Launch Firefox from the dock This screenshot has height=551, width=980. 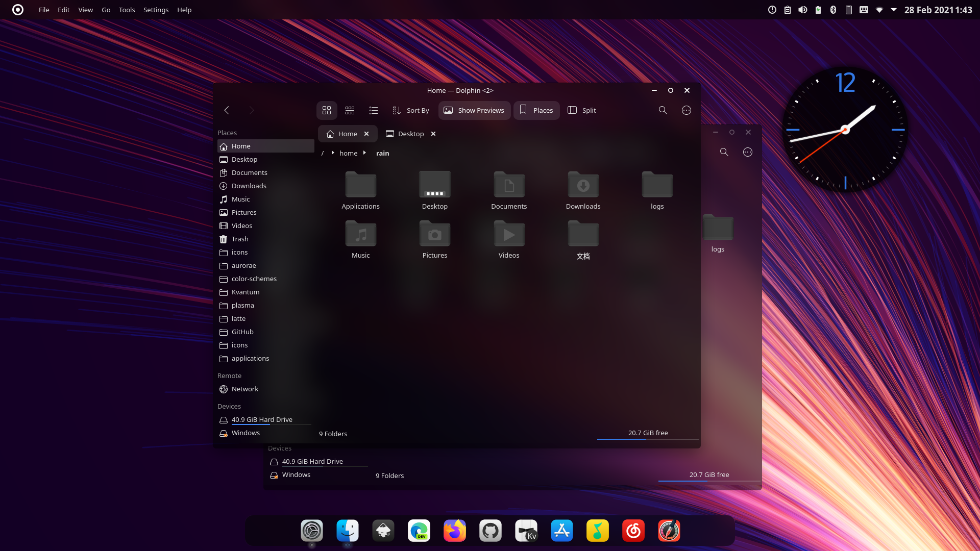point(454,531)
